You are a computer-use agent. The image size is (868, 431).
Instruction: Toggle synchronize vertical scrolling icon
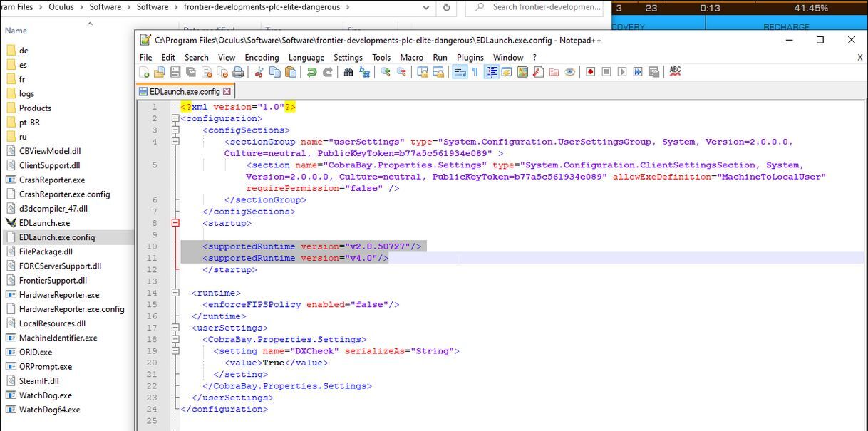point(422,72)
